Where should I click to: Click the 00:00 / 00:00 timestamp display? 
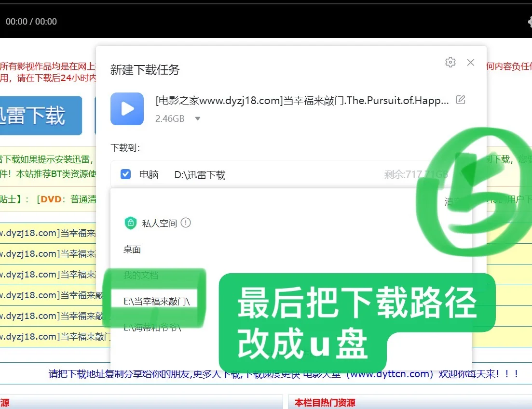(x=31, y=22)
